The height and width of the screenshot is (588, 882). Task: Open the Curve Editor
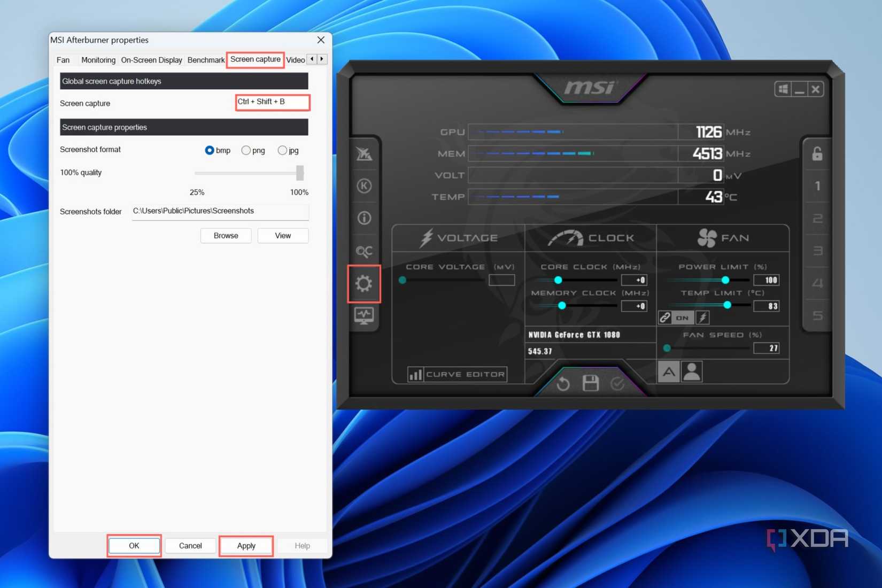click(x=457, y=374)
